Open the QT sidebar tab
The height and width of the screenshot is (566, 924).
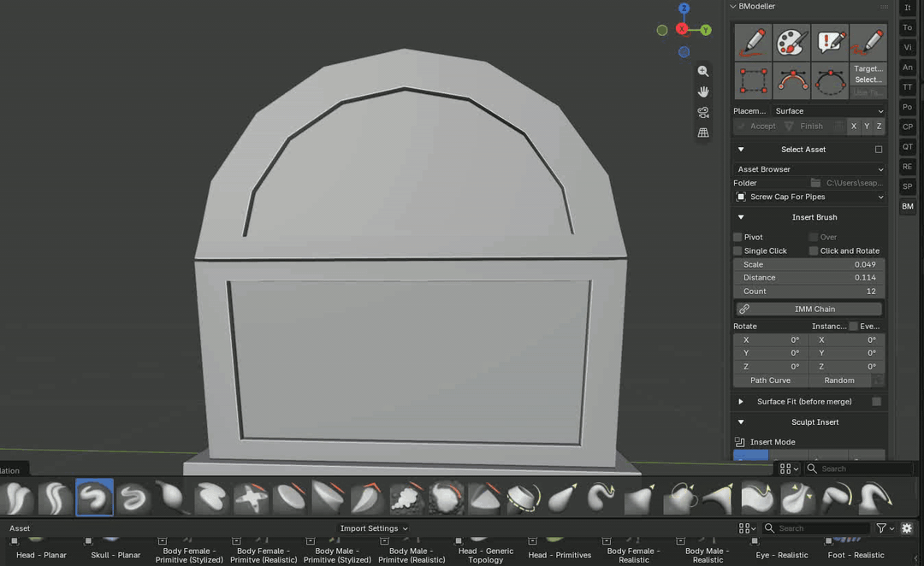(908, 147)
